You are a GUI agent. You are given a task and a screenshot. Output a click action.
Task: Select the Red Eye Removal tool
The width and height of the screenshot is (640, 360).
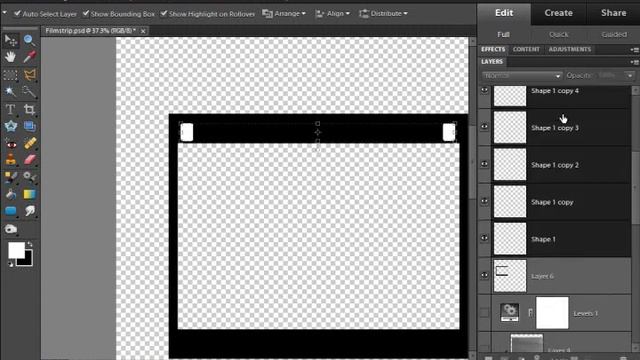[x=11, y=143]
